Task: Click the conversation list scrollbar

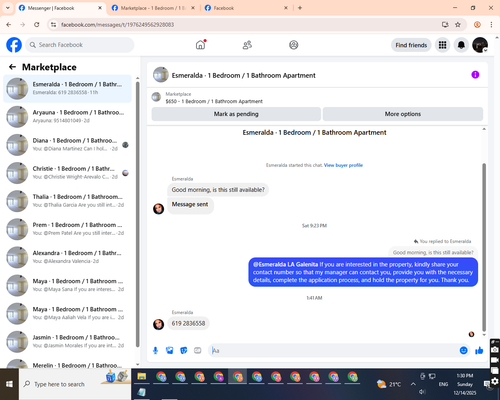Action: click(x=137, y=213)
